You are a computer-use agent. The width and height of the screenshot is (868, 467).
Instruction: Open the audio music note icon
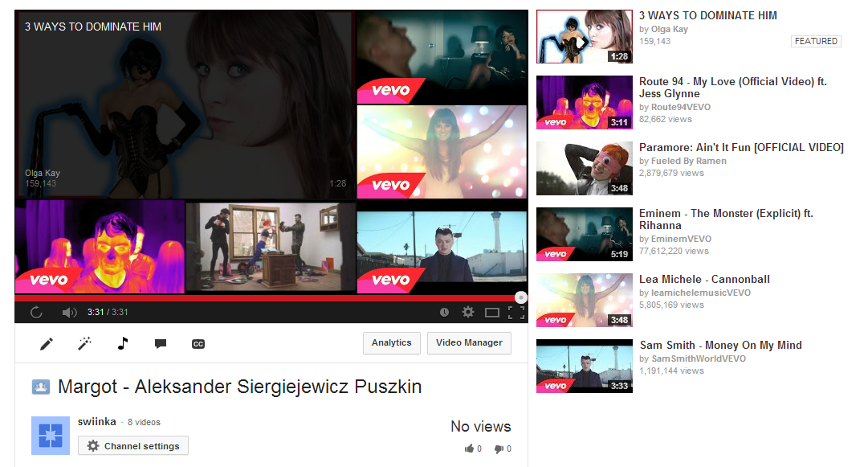(122, 343)
